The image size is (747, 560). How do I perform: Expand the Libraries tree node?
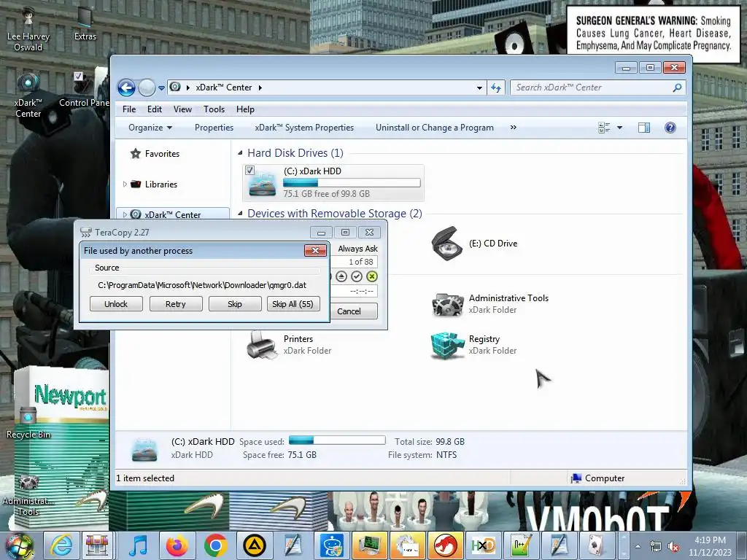[125, 184]
